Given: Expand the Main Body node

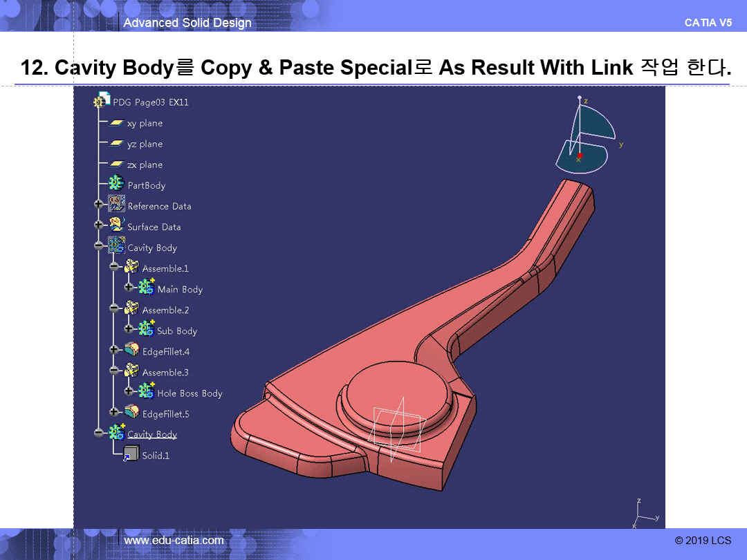Looking at the screenshot, I should coord(129,288).
